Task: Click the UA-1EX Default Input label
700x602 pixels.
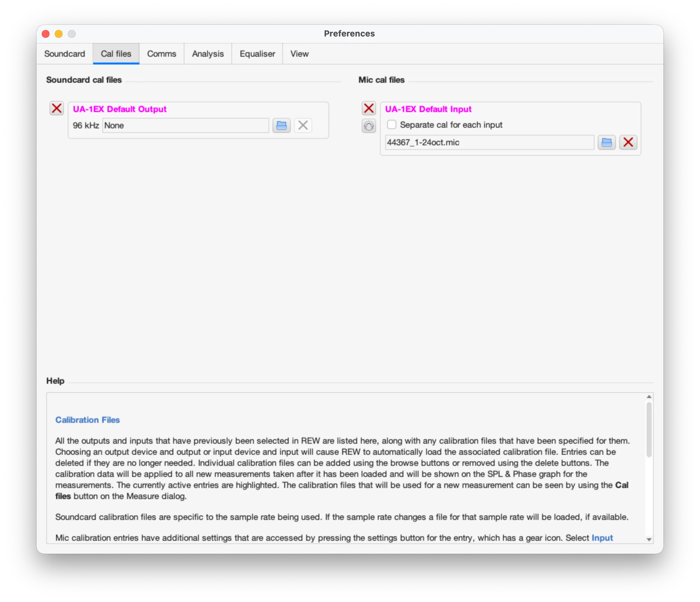Action: click(428, 109)
